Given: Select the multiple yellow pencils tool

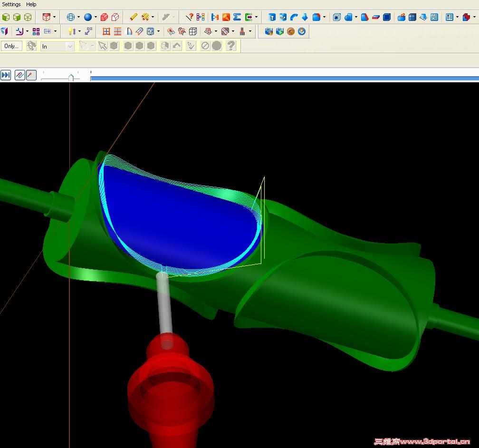Looking at the screenshot, I should click(x=145, y=17).
